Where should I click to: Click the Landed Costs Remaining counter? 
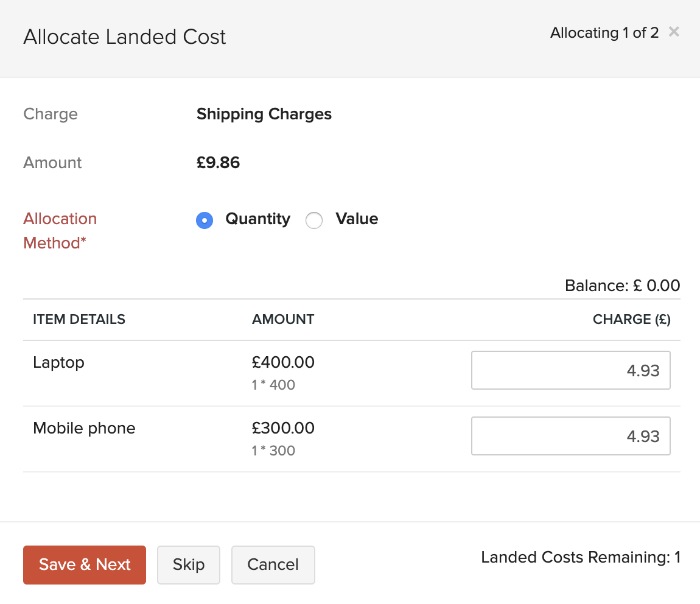(580, 557)
